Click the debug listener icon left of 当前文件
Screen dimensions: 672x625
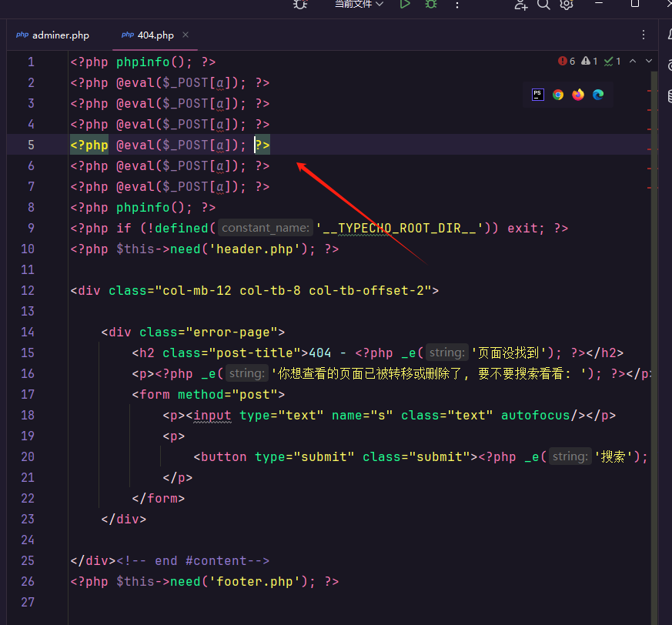300,5
